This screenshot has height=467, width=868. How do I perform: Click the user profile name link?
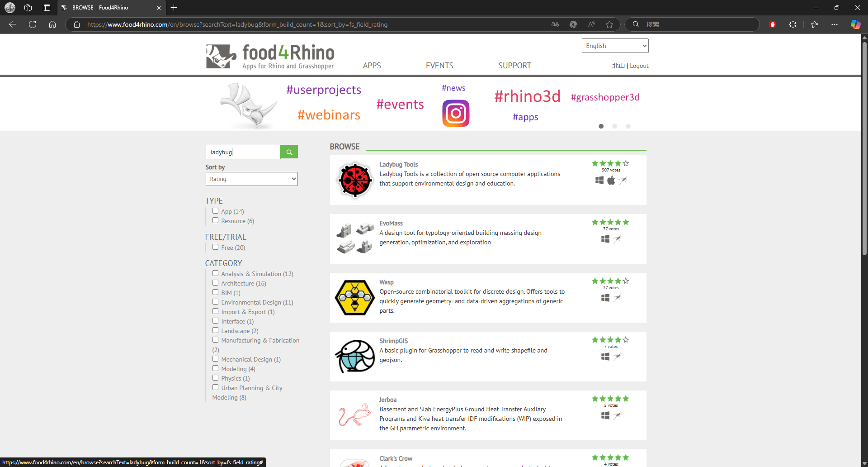click(618, 66)
